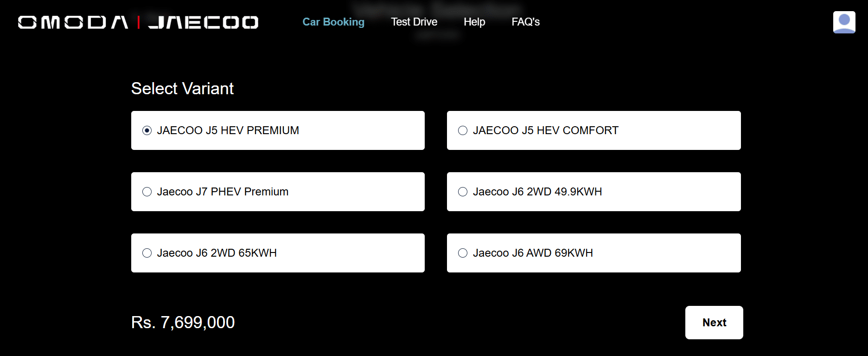Select JAECOO J5 HEV COMFORT radio button

pos(463,130)
